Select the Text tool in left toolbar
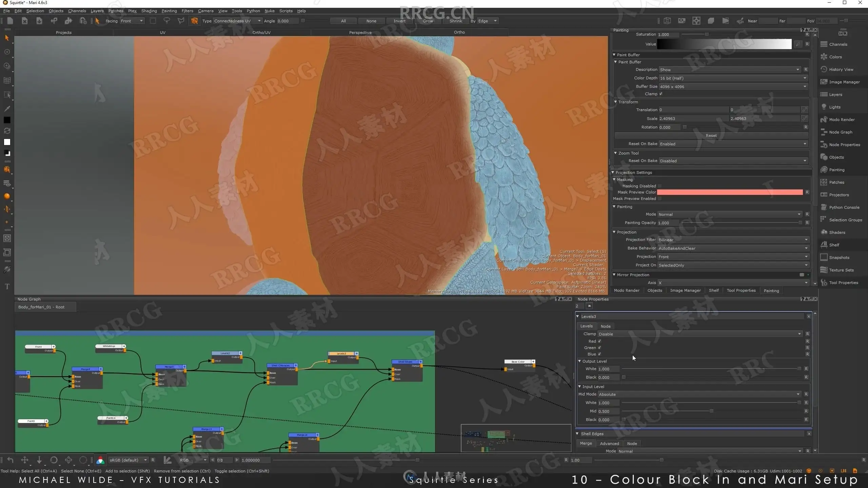This screenshot has width=868, height=488. [7, 287]
